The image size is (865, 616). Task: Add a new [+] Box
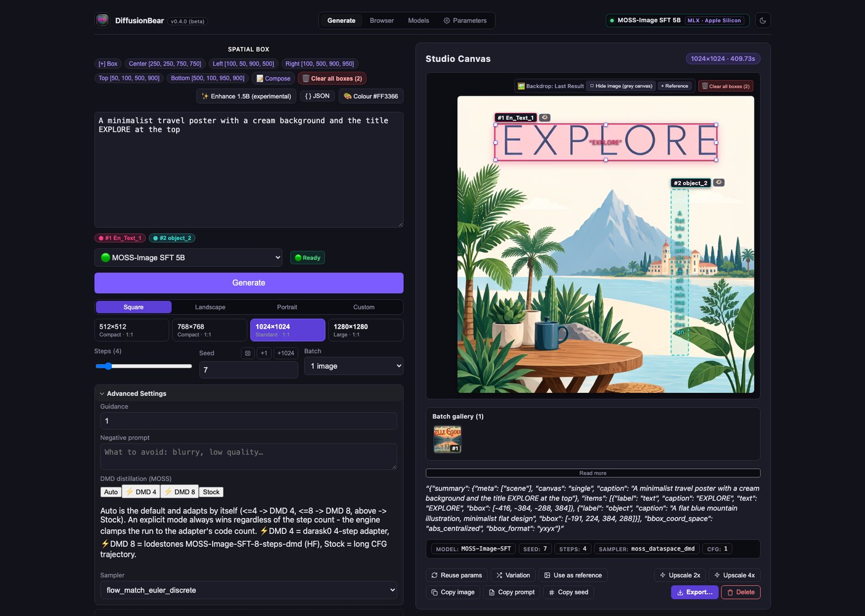click(x=108, y=64)
